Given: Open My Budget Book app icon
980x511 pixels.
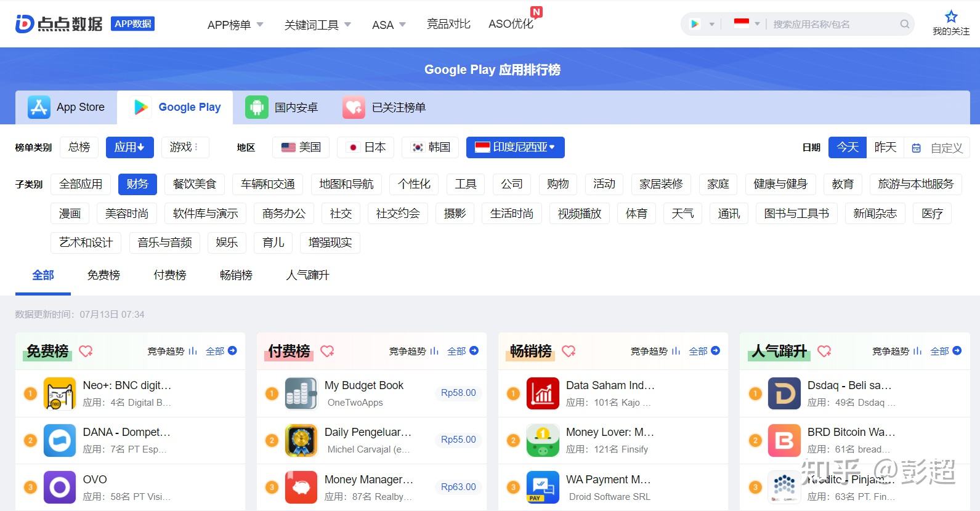Looking at the screenshot, I should coord(301,393).
